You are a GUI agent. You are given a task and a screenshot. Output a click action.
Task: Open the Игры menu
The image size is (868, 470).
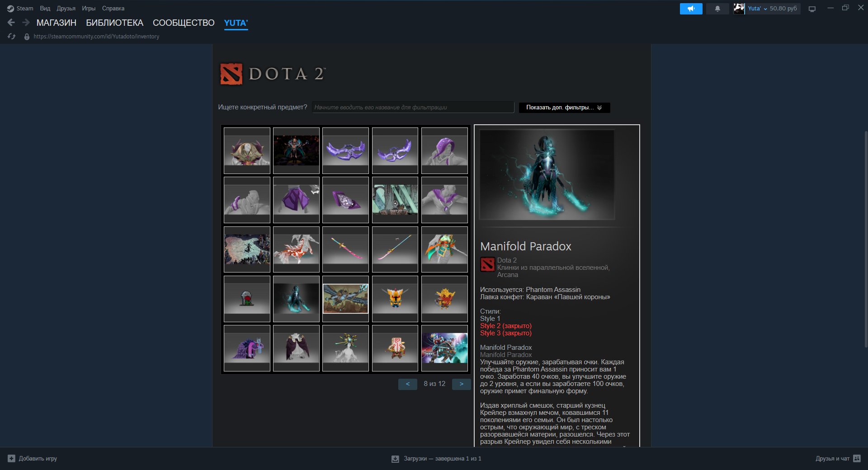[89, 9]
